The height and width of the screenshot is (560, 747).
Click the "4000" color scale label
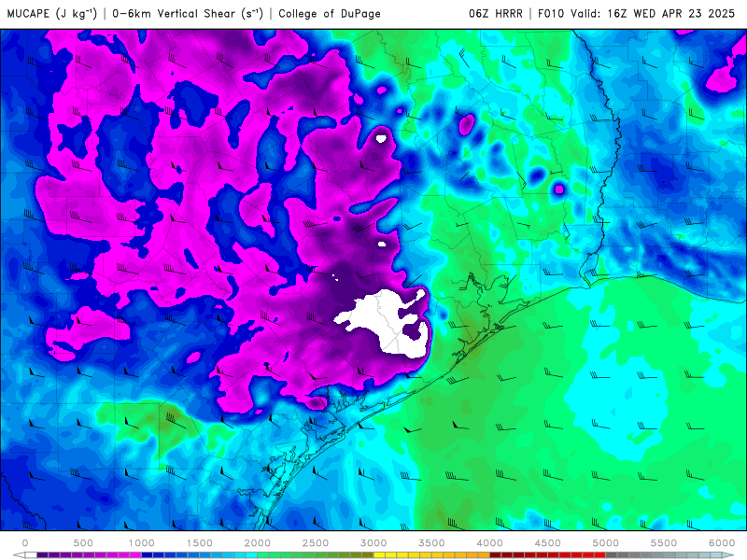coord(489,543)
